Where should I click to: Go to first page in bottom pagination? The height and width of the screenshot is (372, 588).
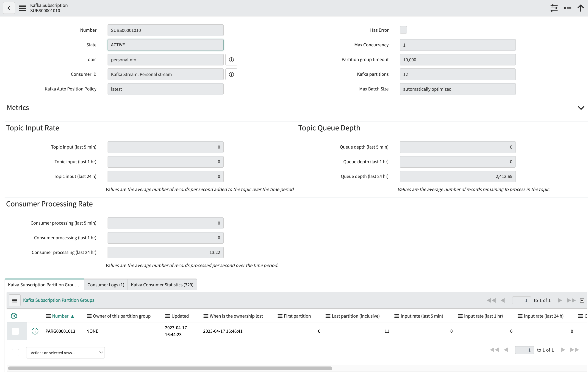point(494,350)
